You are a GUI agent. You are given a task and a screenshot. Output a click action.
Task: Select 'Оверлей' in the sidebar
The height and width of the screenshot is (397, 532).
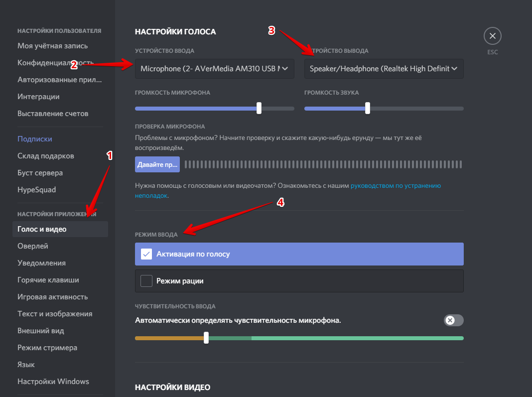(33, 246)
